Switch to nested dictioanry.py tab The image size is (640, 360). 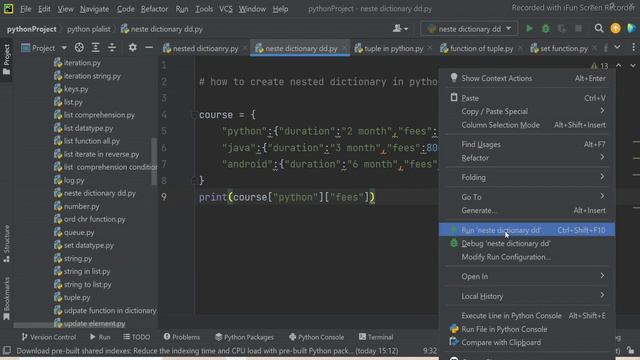tap(205, 48)
